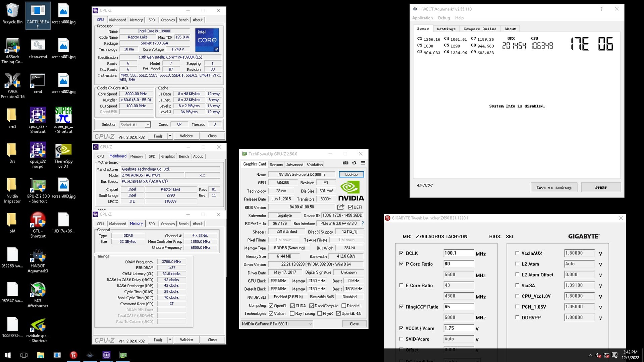Edit VCCIA / Vcore field 1.75
Viewport: 644px width, 362px height.
click(x=459, y=328)
